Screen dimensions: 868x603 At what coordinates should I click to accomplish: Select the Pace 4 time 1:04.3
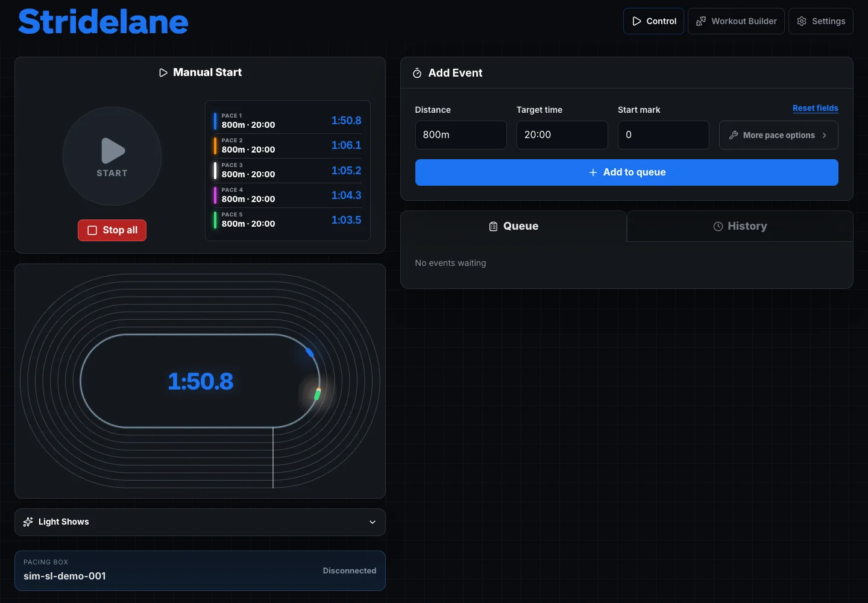coord(347,195)
